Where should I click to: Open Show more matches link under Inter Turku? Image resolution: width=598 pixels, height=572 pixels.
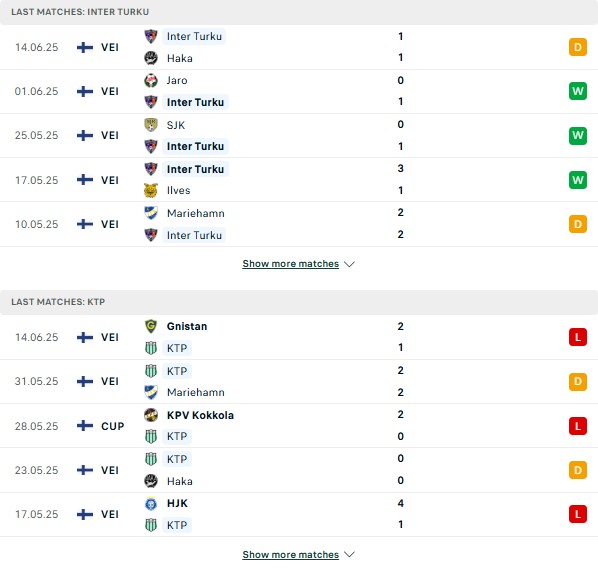point(291,264)
